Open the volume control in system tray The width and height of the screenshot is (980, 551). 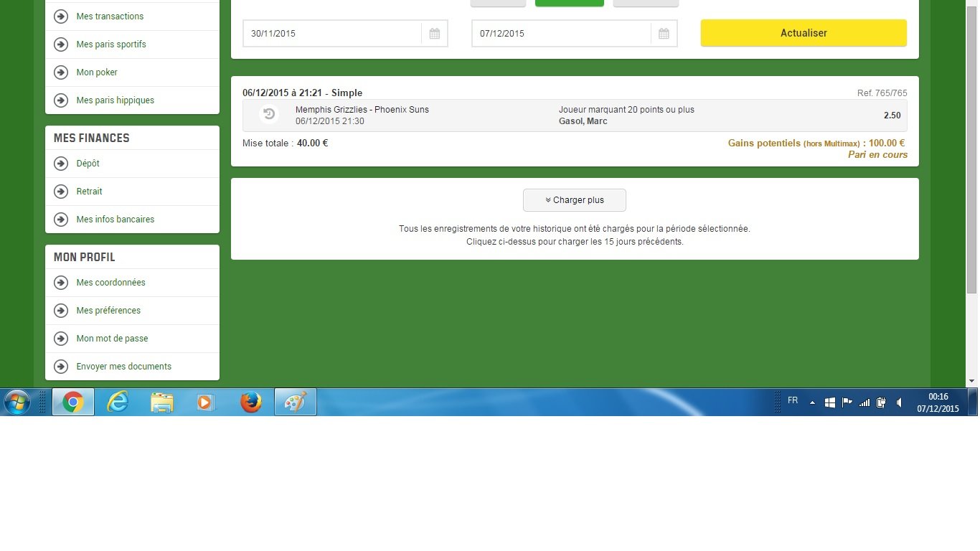(x=899, y=402)
